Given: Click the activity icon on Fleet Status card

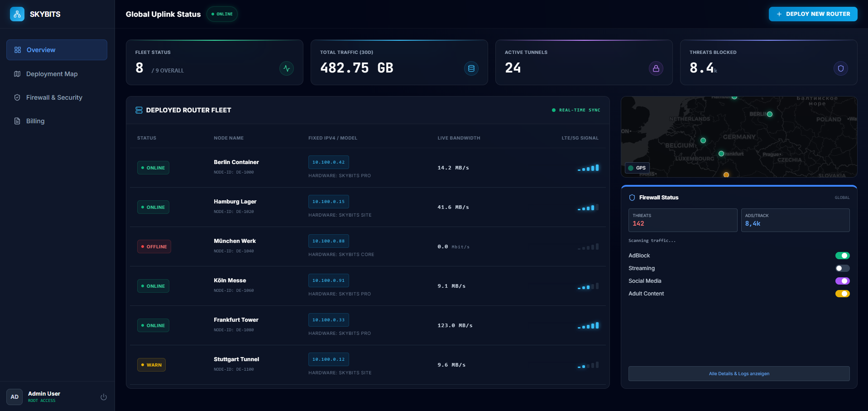Looking at the screenshot, I should [x=286, y=68].
